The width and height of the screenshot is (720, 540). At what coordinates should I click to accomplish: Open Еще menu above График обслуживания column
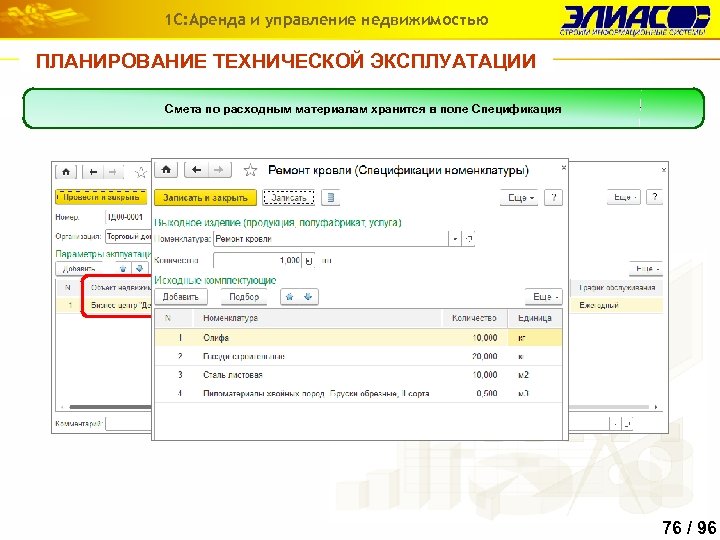(646, 269)
